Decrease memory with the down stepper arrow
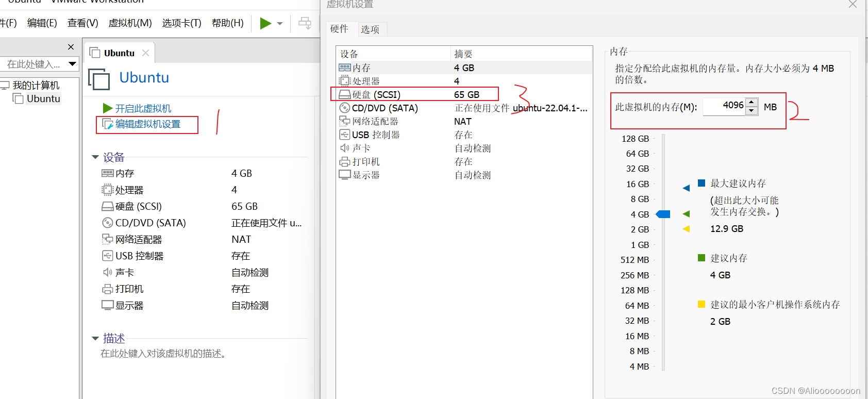The image size is (868, 399). pyautogui.click(x=752, y=111)
